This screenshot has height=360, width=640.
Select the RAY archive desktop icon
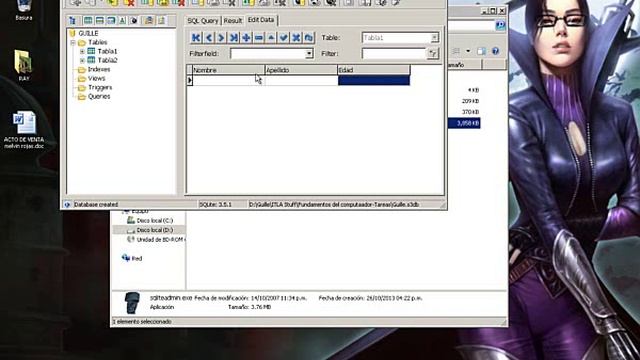coord(23,65)
